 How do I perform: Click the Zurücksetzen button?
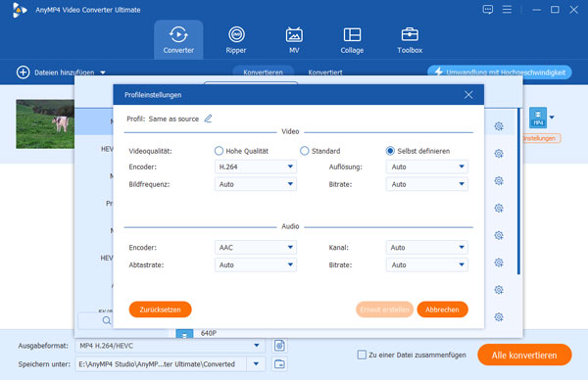160,309
